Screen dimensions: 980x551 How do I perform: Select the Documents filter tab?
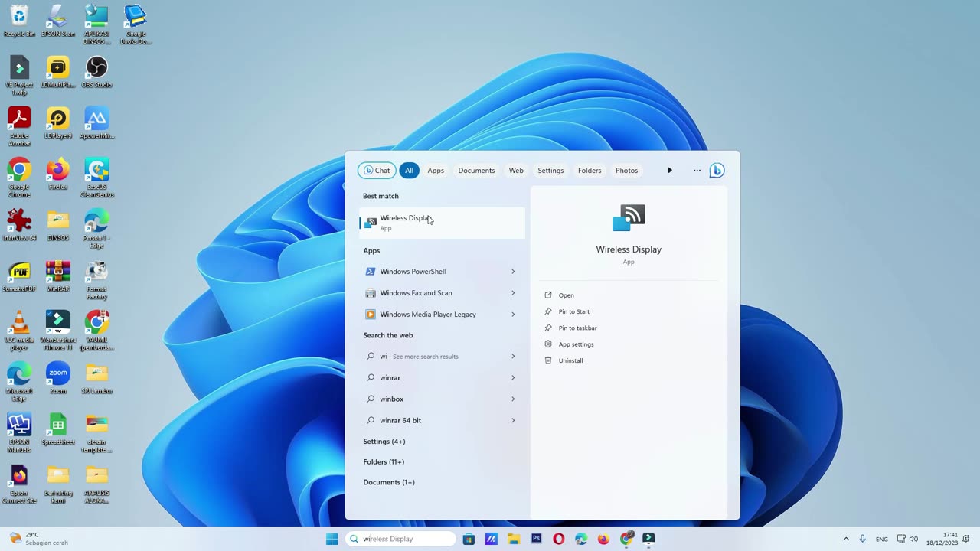coord(476,171)
